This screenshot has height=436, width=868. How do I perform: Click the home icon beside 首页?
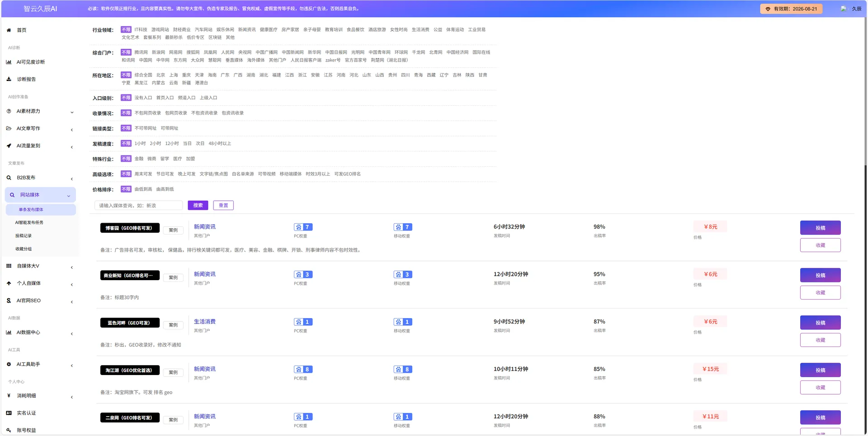(9, 30)
